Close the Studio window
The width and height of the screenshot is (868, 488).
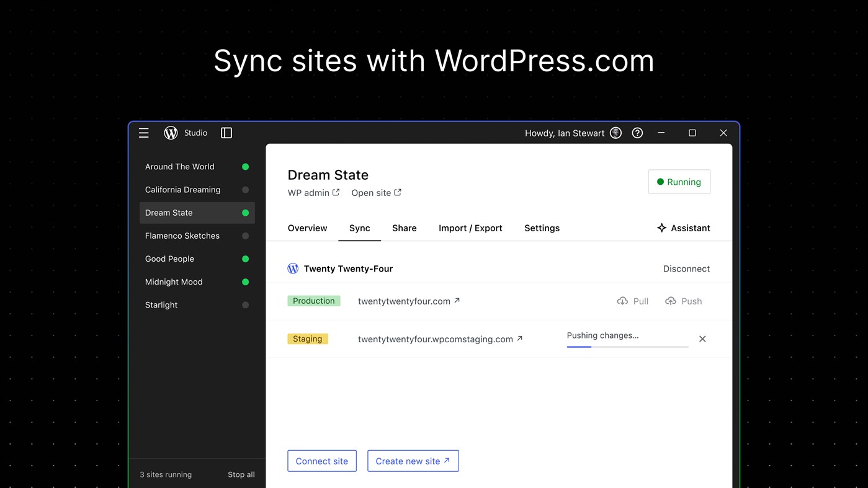point(723,133)
